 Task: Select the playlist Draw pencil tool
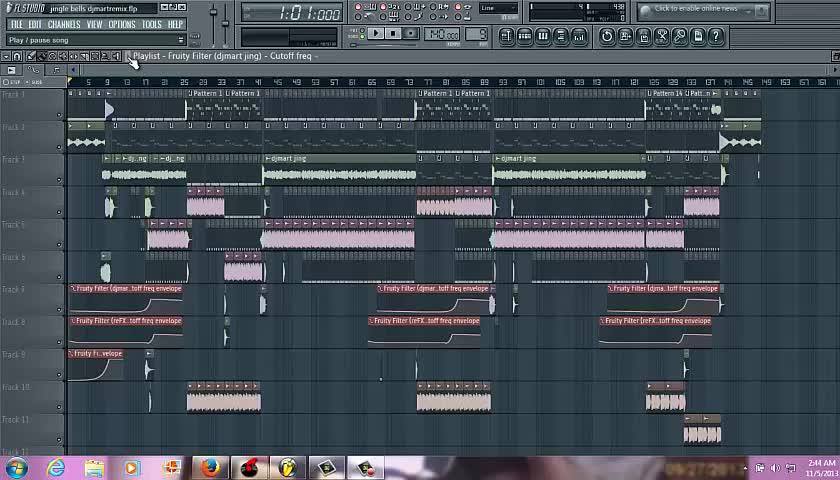(31, 56)
